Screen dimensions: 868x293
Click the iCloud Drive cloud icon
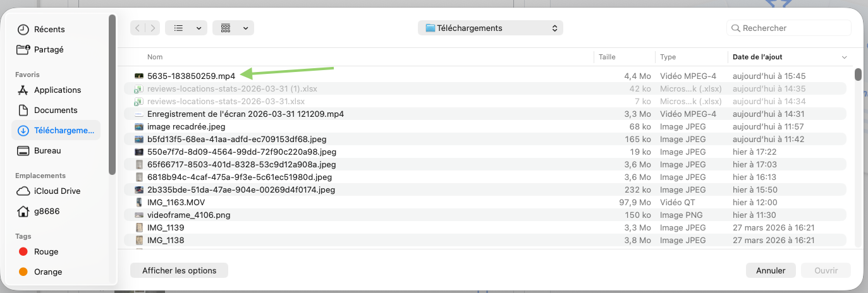pos(23,191)
